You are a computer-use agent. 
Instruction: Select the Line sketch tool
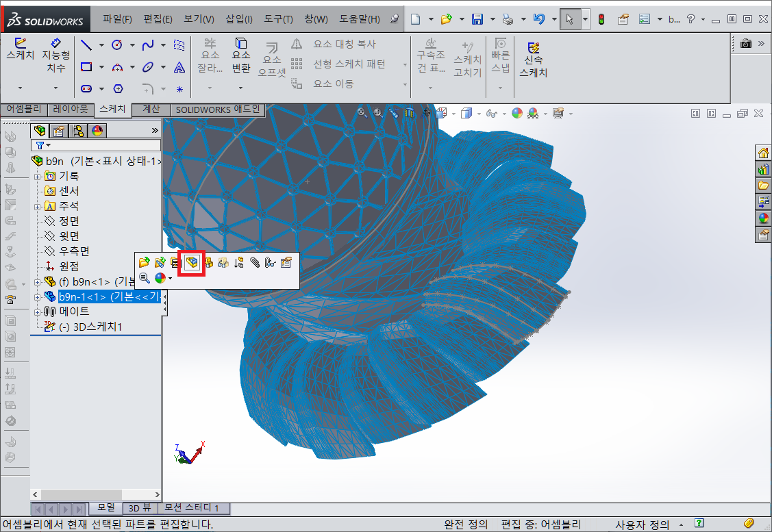(86, 45)
